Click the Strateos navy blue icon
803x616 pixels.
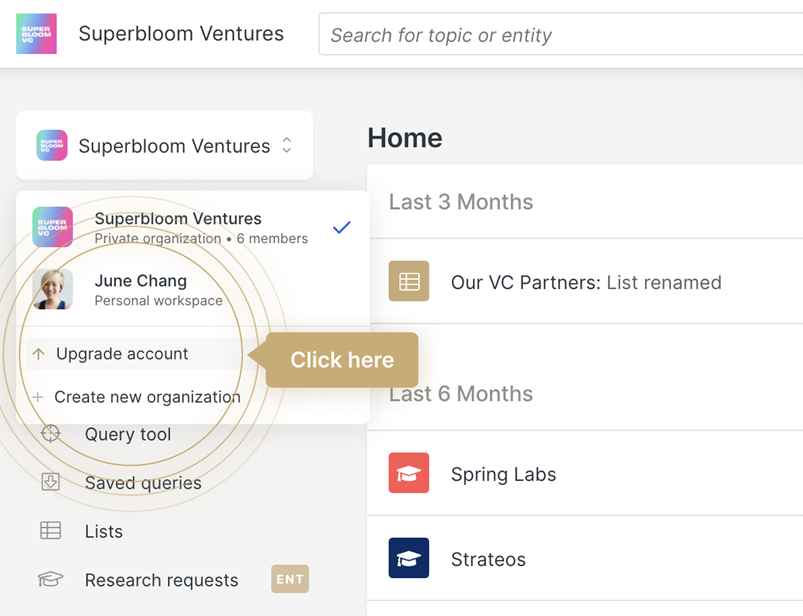[x=409, y=559]
